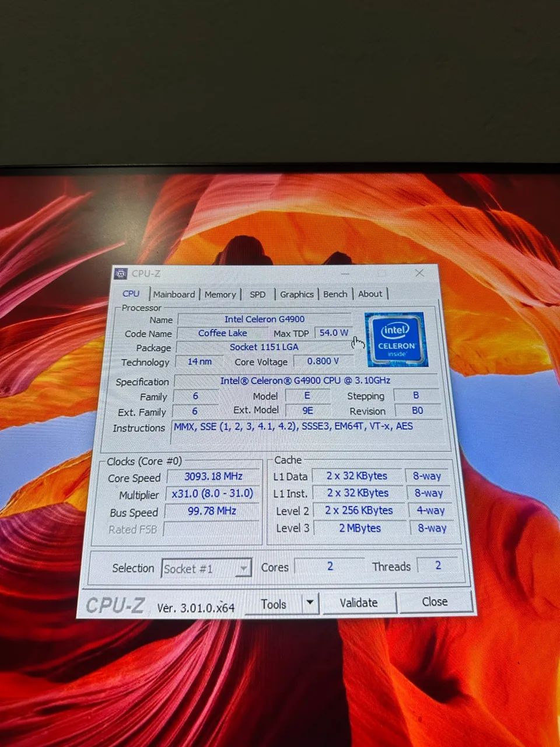The image size is (560, 747).
Task: Click the Ext. Model value 9E
Action: tap(307, 410)
